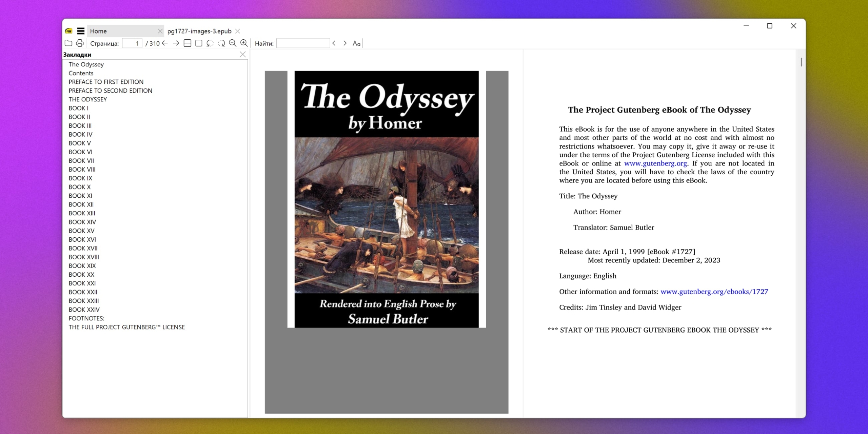Go to BOOK XXIII bookmark
This screenshot has height=434, width=868.
click(x=84, y=301)
